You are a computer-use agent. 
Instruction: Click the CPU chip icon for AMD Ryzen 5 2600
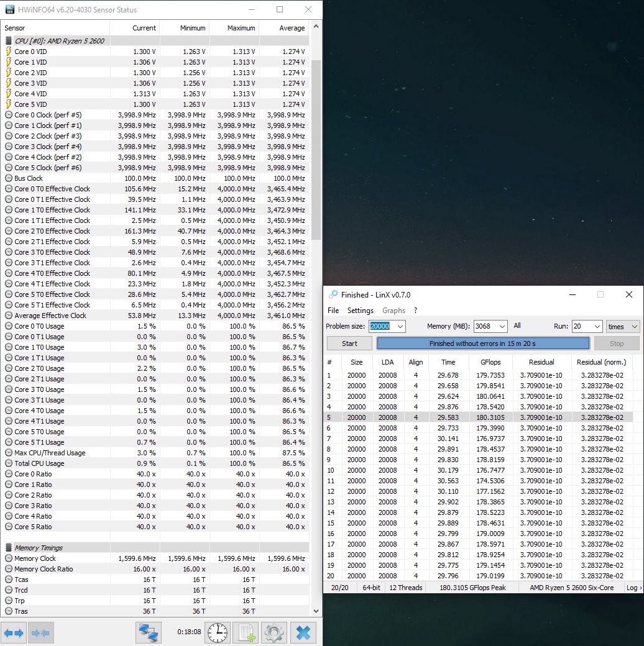[x=8, y=41]
